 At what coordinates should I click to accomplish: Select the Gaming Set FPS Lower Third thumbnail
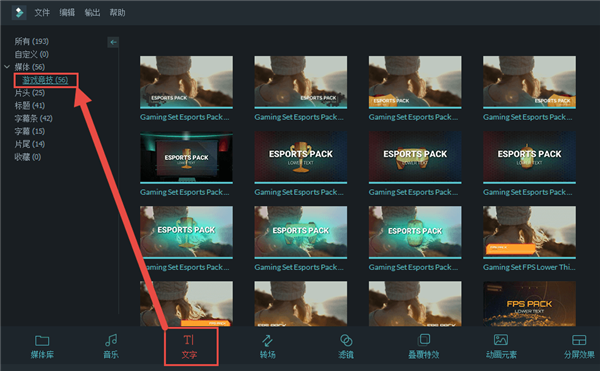pyautogui.click(x=529, y=232)
